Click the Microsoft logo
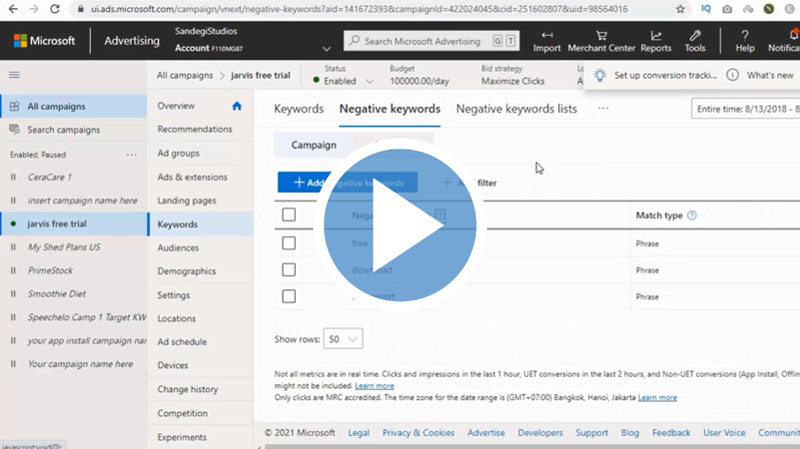This screenshot has height=449, width=800. (x=44, y=41)
